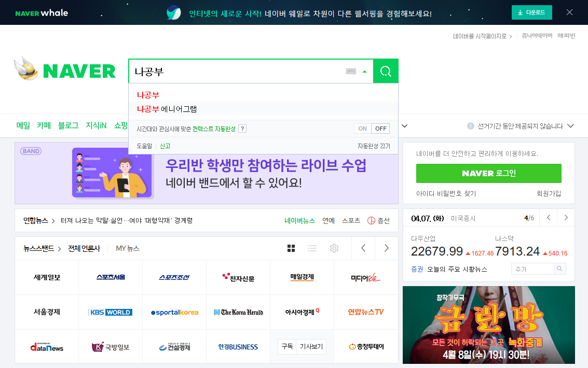Open 쥬니어네이버 link
The height and width of the screenshot is (368, 588).
tap(537, 36)
